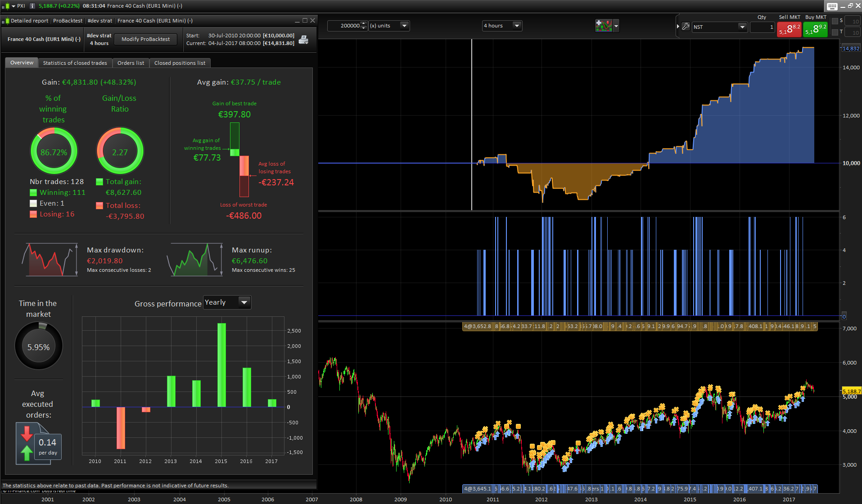Click the 14,832 equity value label
862x504 pixels.
point(851,49)
